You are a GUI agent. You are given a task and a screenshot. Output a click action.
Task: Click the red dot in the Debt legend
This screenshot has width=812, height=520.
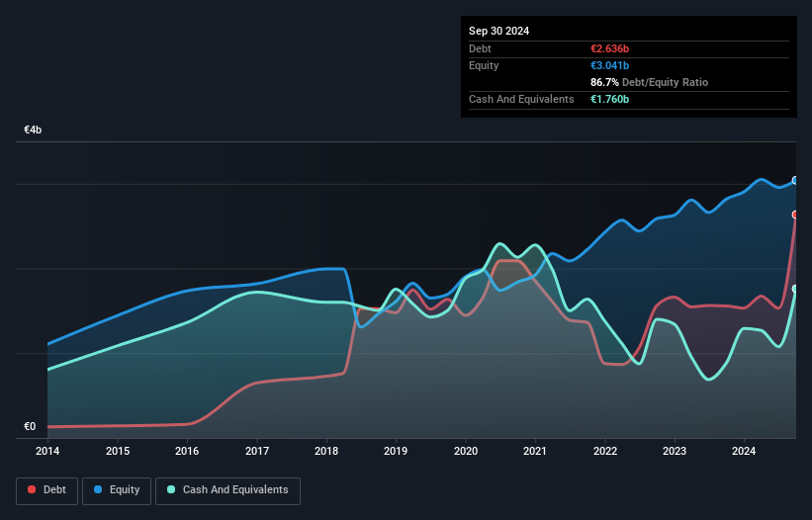pyautogui.click(x=32, y=490)
